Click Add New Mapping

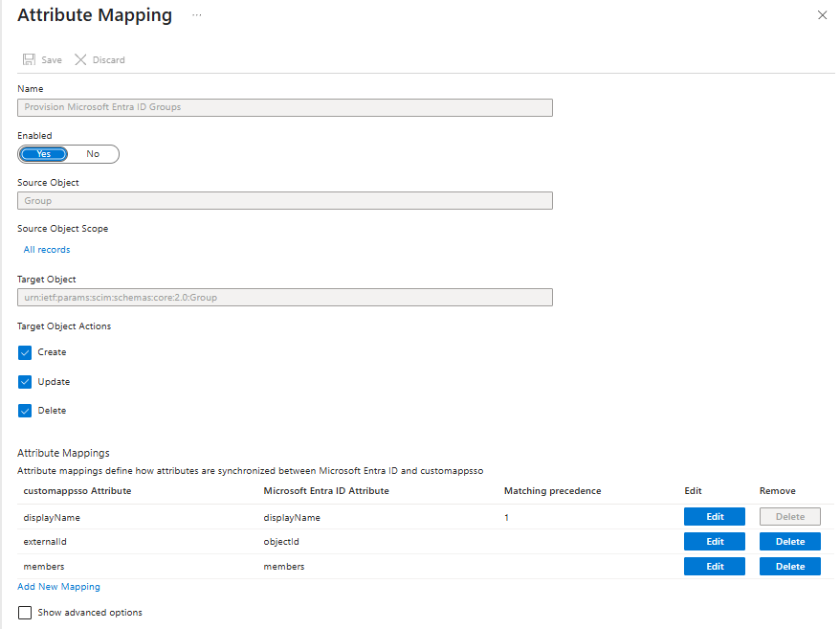point(58,587)
